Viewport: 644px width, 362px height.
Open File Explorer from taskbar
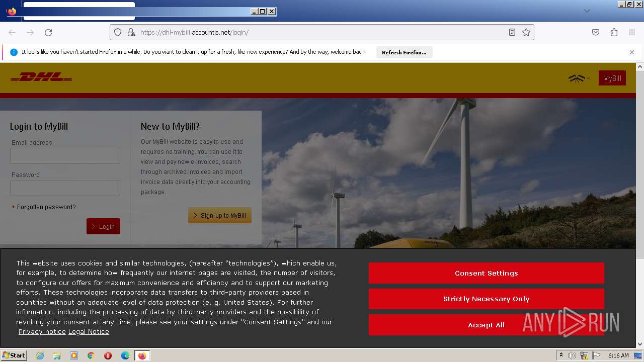(57, 355)
